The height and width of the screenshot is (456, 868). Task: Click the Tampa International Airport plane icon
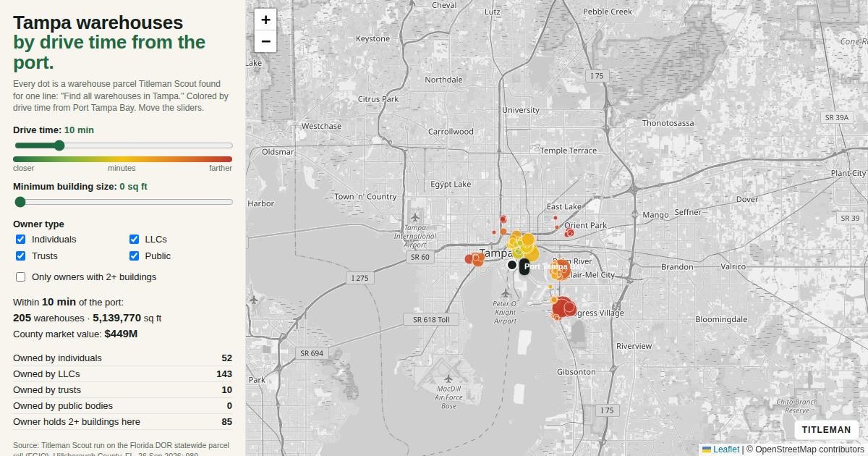[x=415, y=217]
